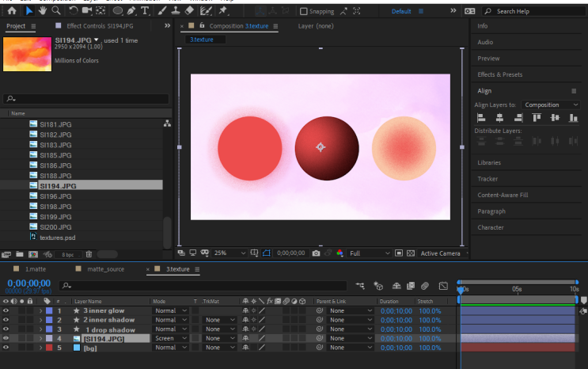Open the 25% magnification dropdown

(x=230, y=253)
